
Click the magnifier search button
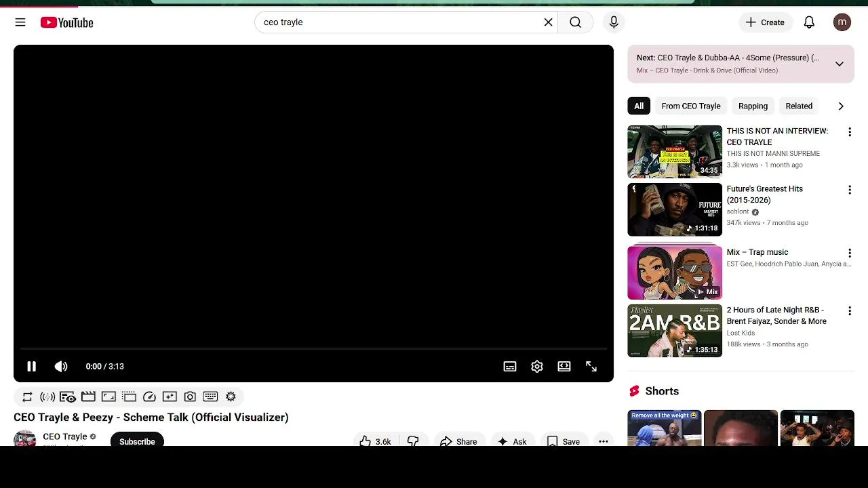(x=575, y=22)
